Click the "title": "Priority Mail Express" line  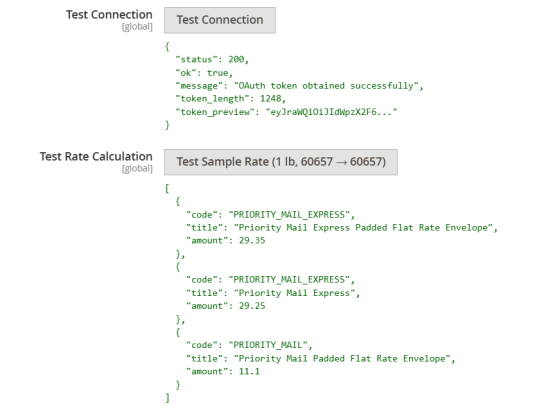pyautogui.click(x=272, y=293)
